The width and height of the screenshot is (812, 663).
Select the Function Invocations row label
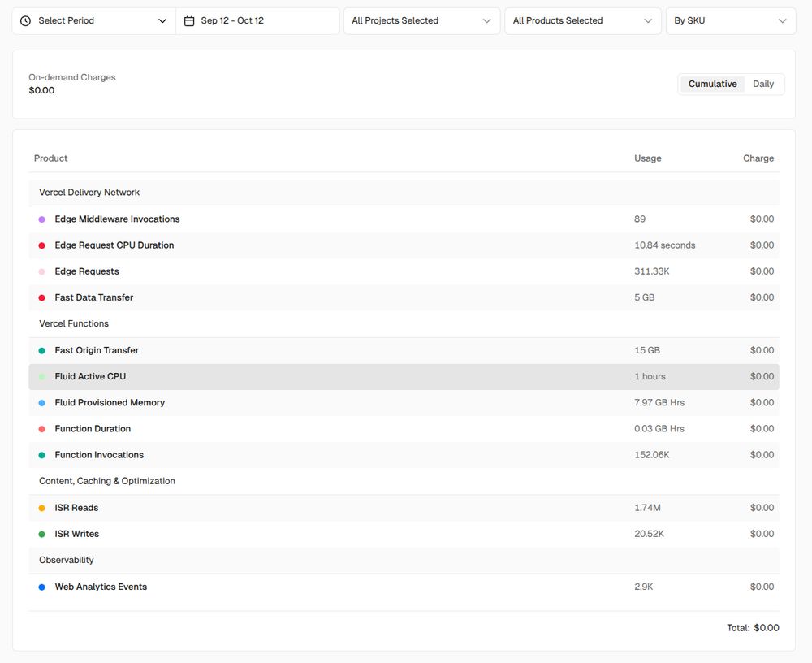[99, 455]
